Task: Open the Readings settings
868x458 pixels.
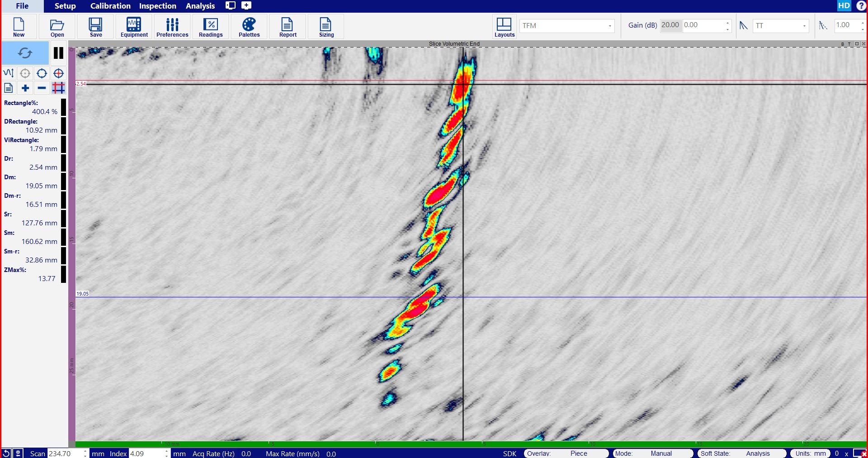Action: [211, 27]
